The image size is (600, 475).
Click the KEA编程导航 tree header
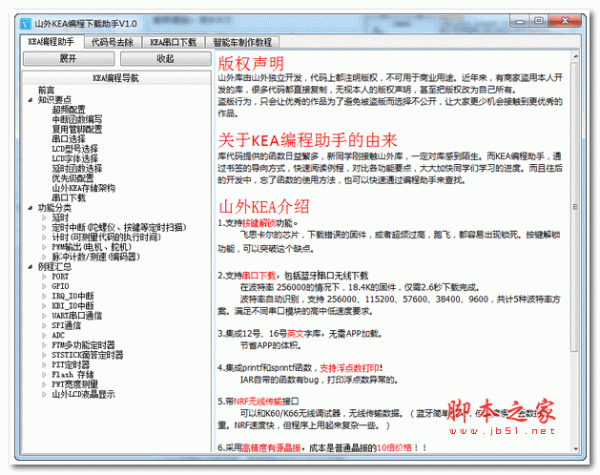pyautogui.click(x=117, y=78)
